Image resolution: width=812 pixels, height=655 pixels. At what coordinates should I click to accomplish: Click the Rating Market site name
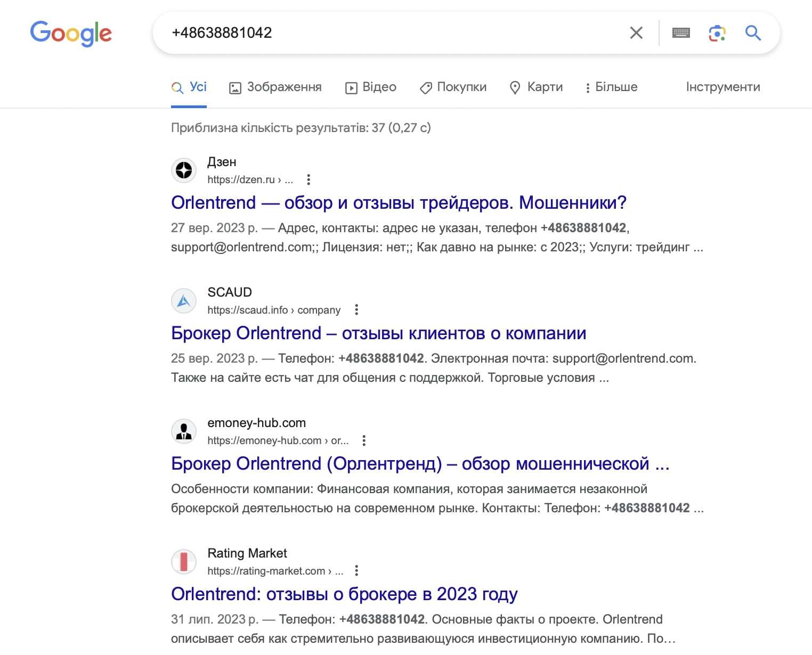pyautogui.click(x=247, y=553)
